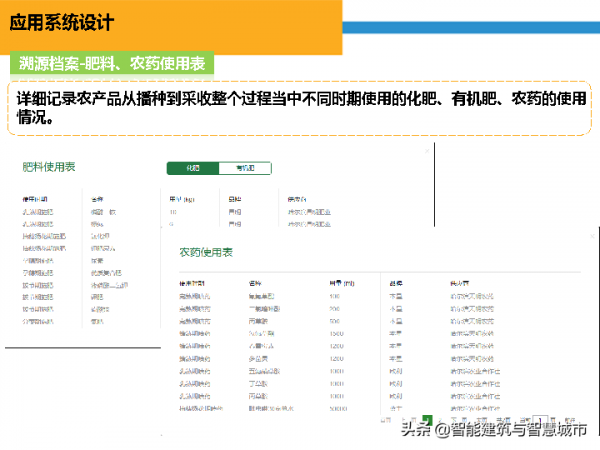
Task: Go to page 2 in pagination
Action: click(x=441, y=420)
